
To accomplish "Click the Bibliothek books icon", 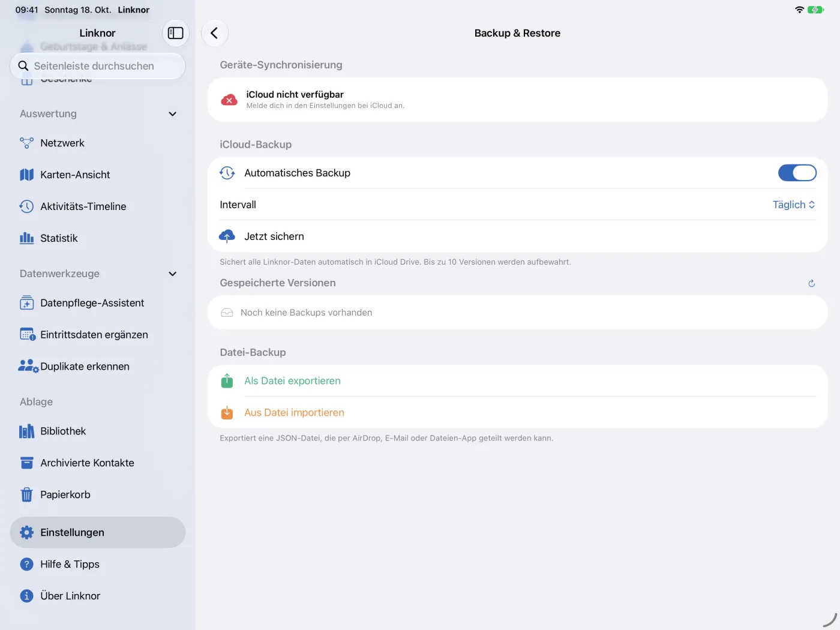I will (26, 431).
